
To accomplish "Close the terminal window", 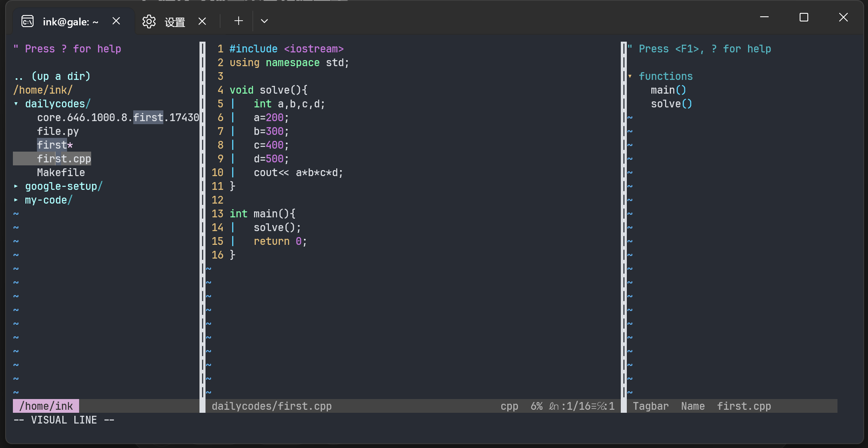I will 843,17.
